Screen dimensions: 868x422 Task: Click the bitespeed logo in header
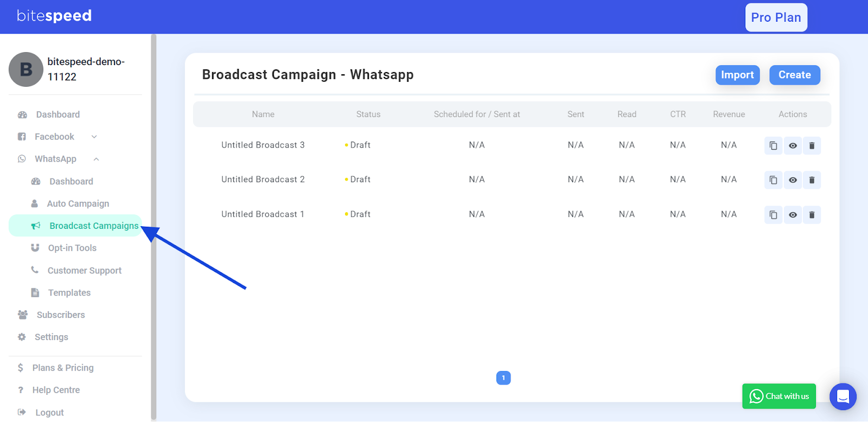coord(54,16)
